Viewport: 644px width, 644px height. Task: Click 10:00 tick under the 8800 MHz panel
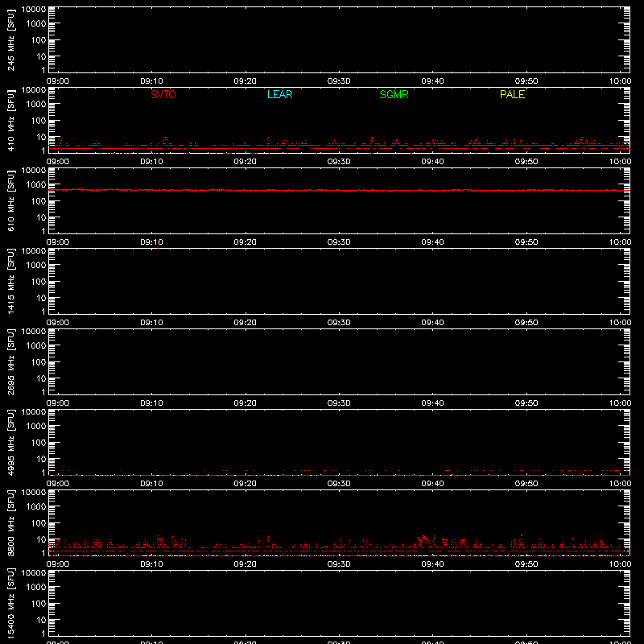click(620, 564)
